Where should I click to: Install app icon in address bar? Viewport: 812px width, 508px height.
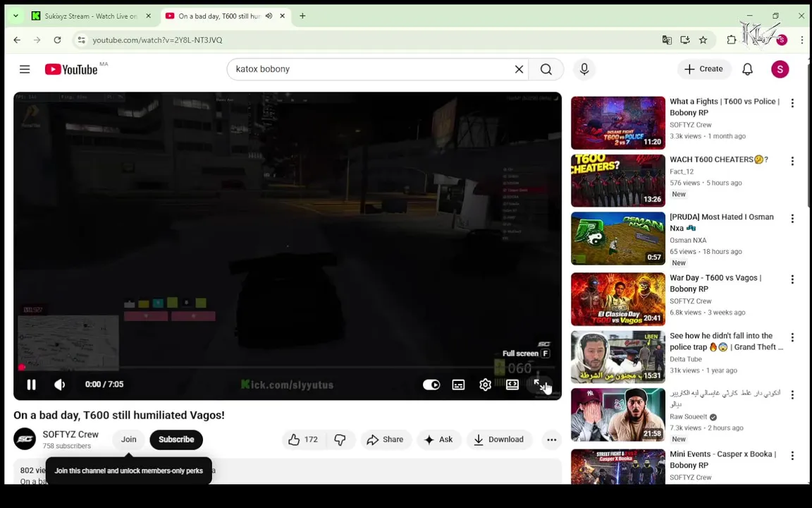tap(684, 40)
